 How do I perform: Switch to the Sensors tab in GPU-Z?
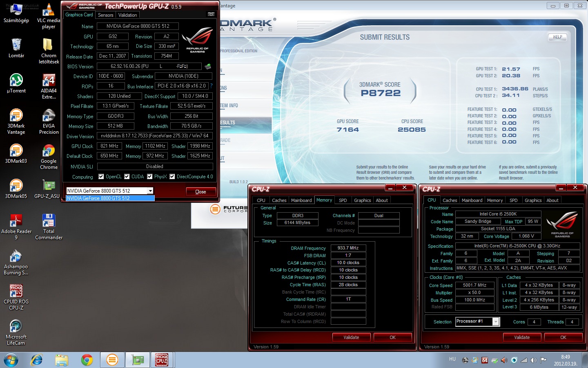click(106, 15)
